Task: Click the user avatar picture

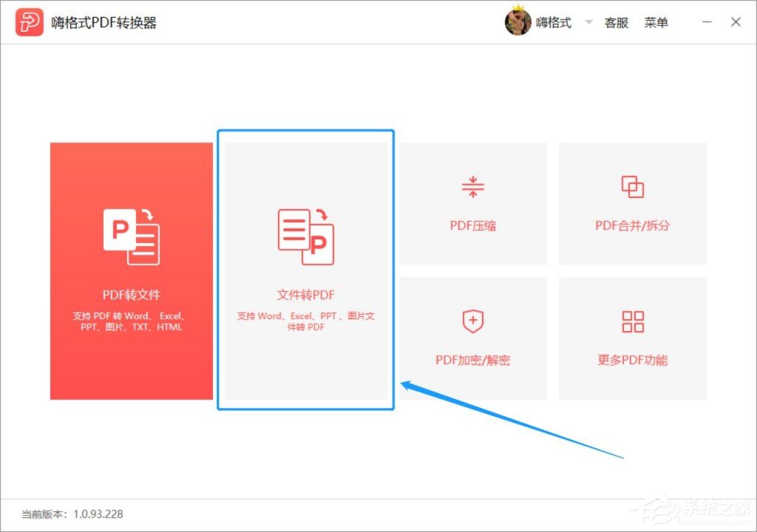Action: (518, 21)
